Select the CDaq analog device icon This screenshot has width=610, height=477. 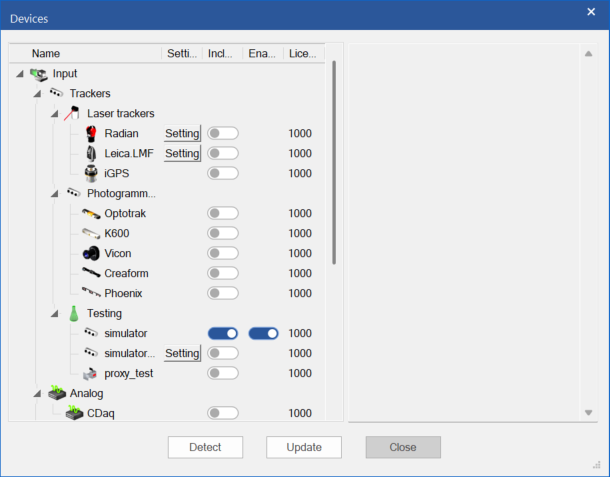[x=74, y=413]
